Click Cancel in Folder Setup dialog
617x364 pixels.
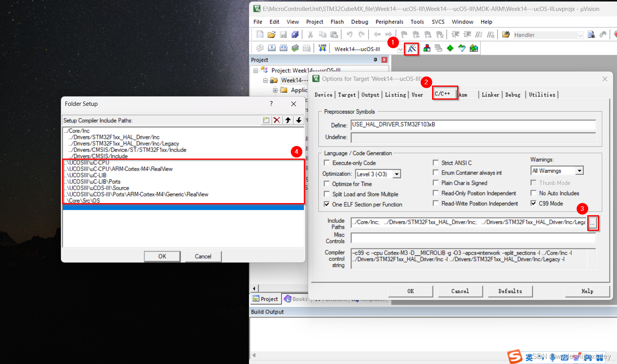click(203, 257)
